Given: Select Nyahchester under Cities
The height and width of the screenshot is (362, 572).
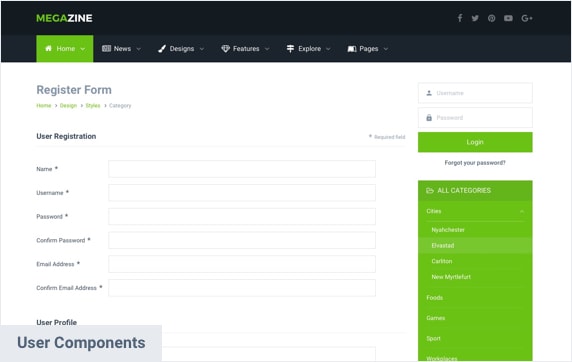Looking at the screenshot, I should pos(448,230).
